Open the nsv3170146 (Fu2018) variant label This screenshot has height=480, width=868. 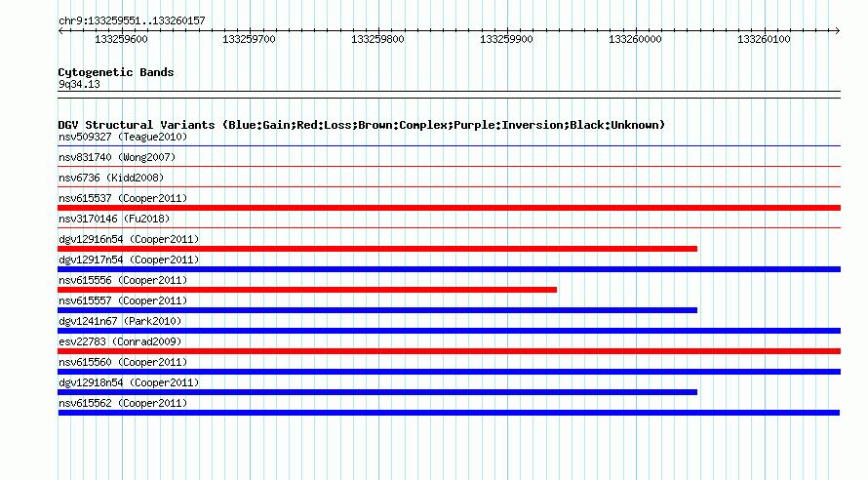click(114, 219)
